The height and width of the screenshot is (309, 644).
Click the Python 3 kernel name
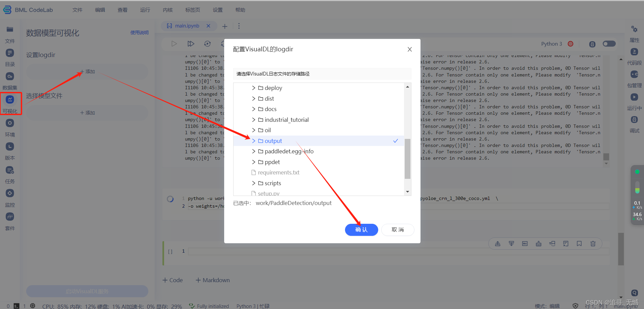point(551,44)
